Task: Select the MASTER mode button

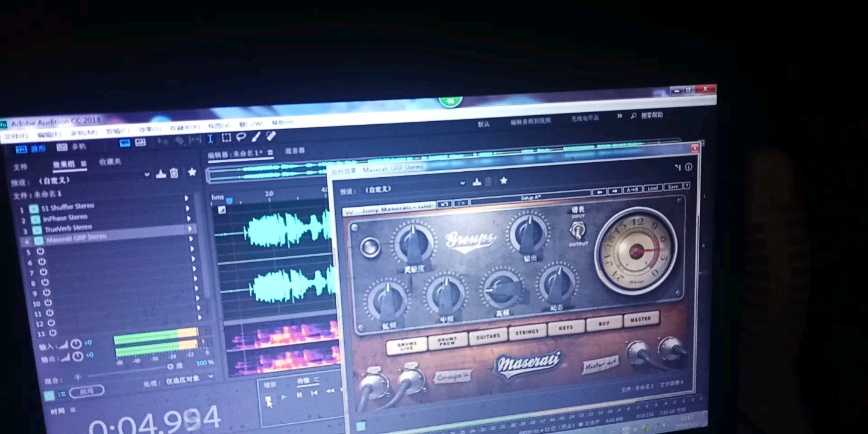Action: coord(641,318)
